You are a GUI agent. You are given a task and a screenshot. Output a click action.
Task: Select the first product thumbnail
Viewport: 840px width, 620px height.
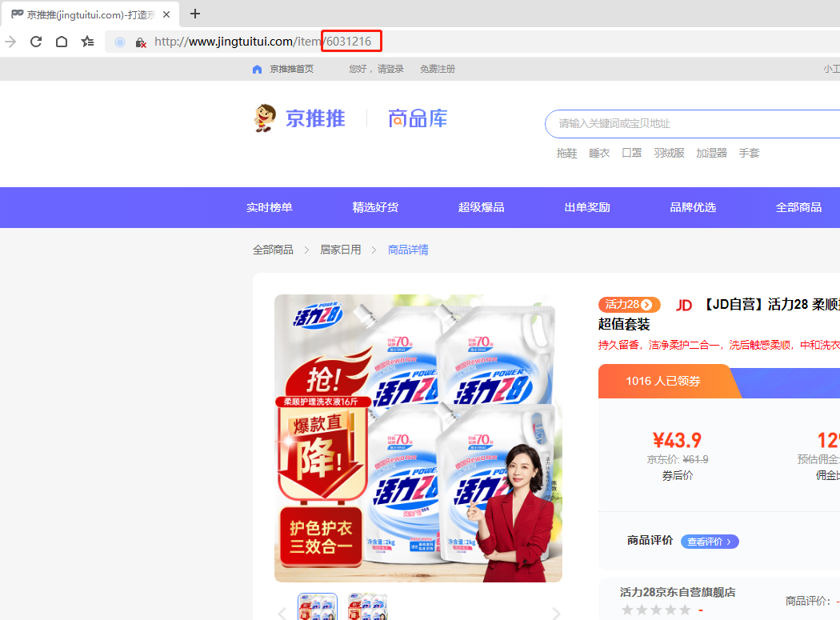point(318,606)
